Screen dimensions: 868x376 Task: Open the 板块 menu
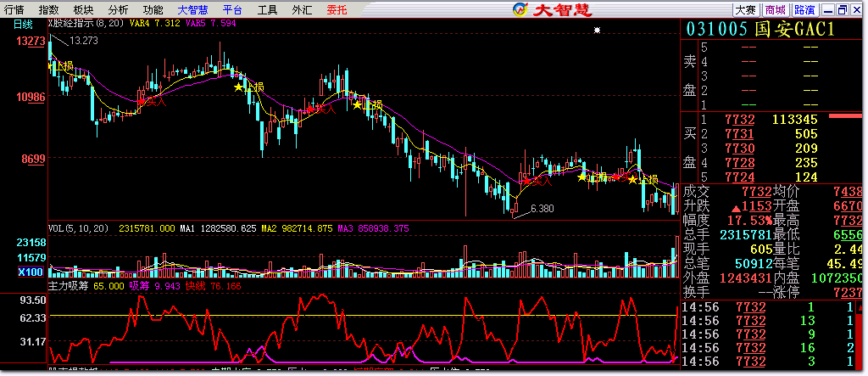coord(83,9)
